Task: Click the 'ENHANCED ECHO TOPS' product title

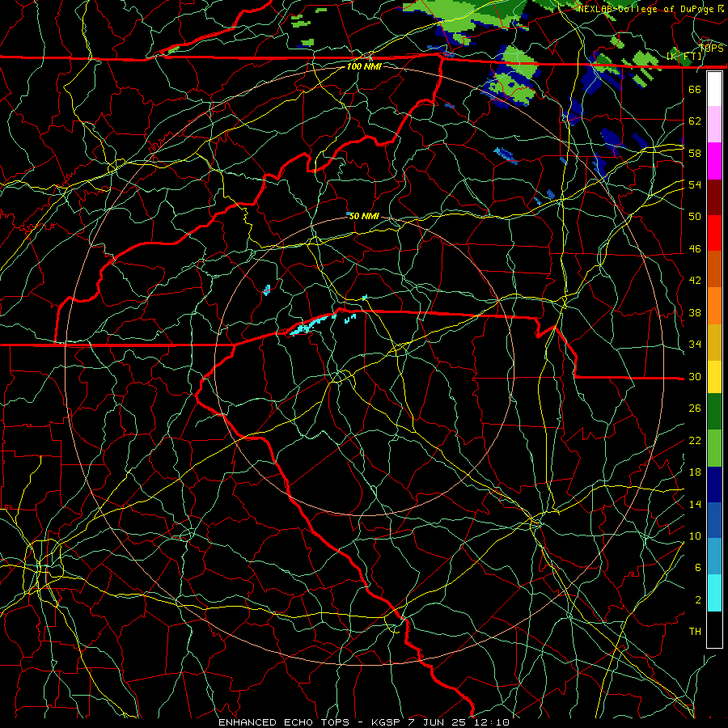Action: pos(284,722)
